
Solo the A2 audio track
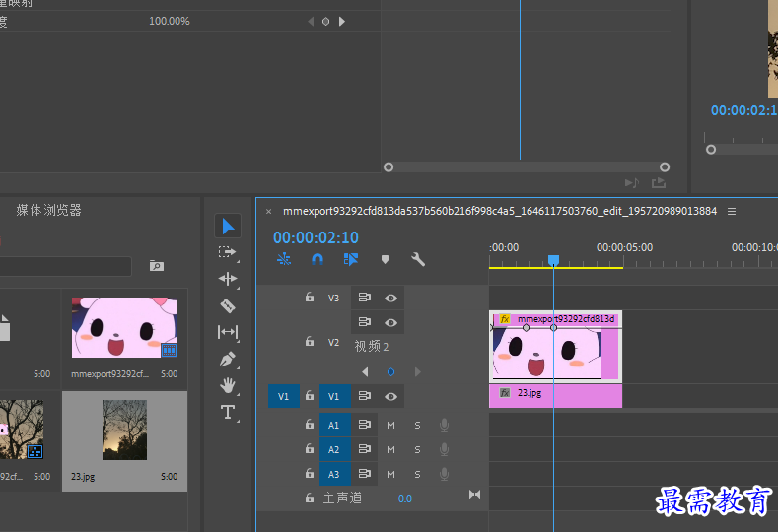[417, 449]
